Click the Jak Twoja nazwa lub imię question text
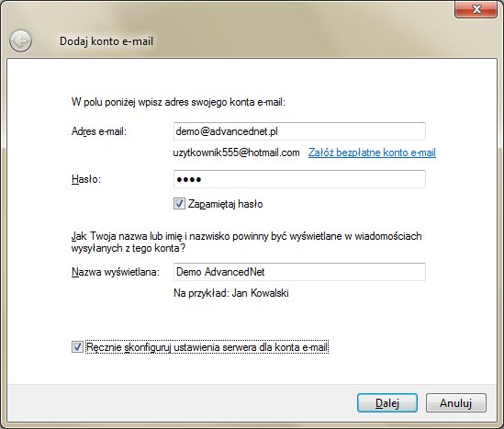Screen dimensions: 504x429 247,243
